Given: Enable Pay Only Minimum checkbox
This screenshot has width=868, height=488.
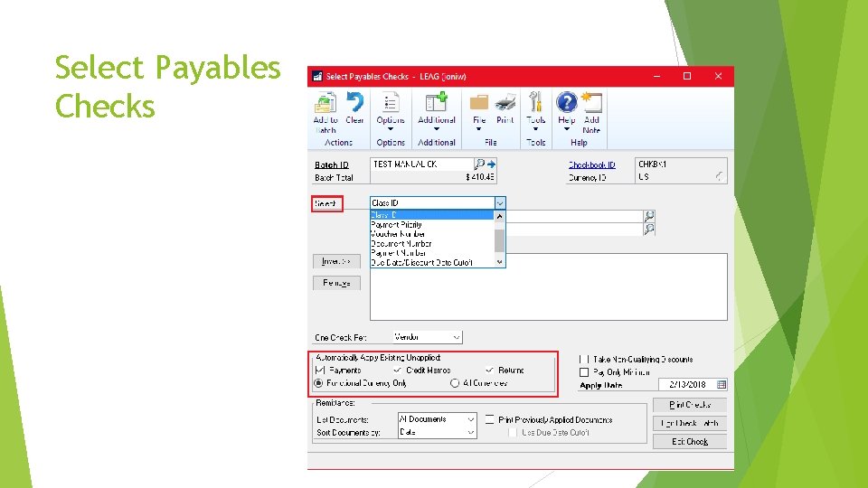Looking at the screenshot, I should [x=583, y=372].
